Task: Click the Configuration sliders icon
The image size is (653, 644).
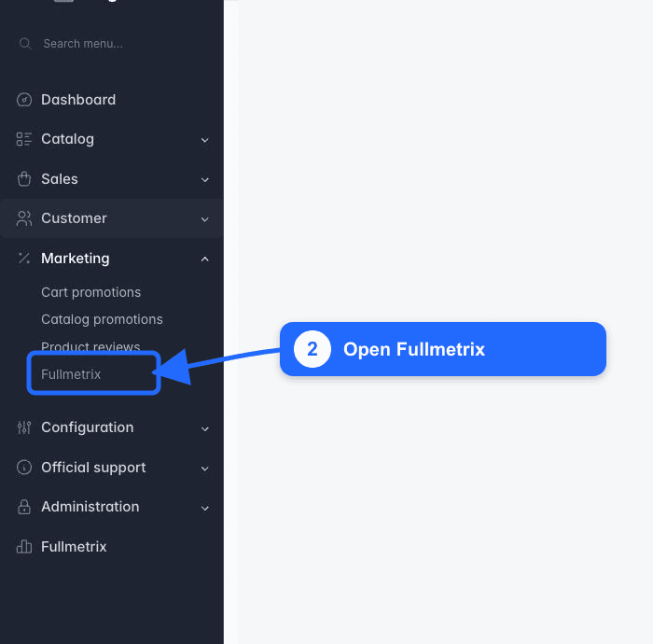Action: coord(24,427)
